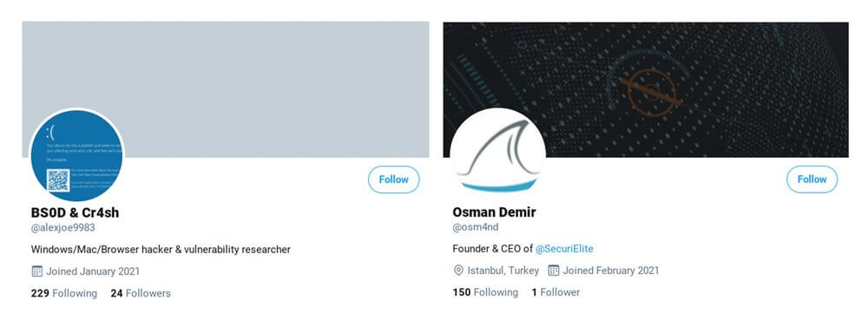The image size is (868, 333).
Task: View the 150 Following list
Action: click(x=485, y=292)
